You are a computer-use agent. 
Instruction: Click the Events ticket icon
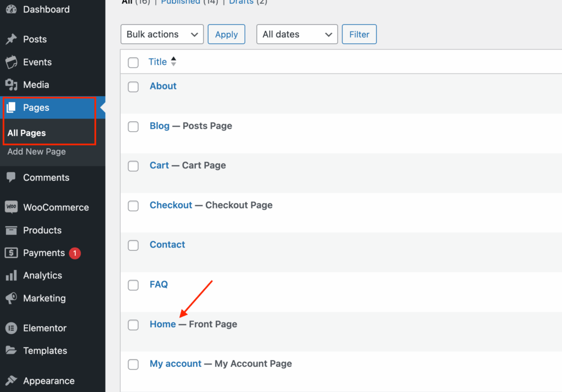click(x=11, y=62)
